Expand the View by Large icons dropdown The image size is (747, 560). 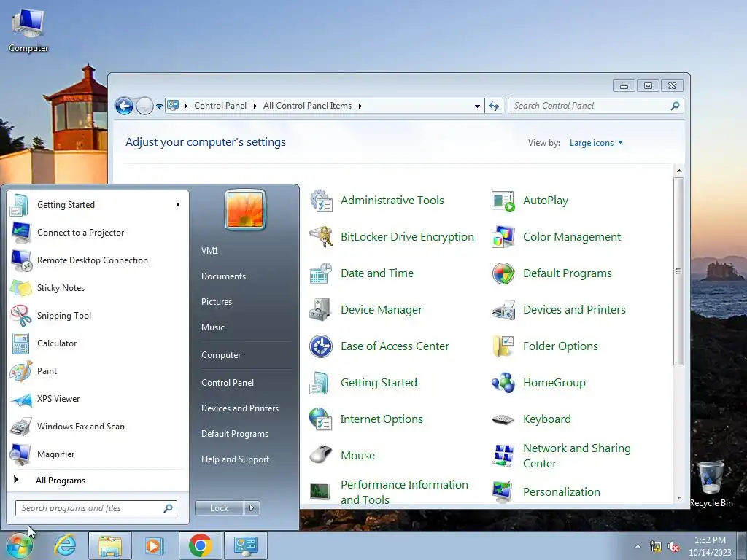click(x=596, y=143)
